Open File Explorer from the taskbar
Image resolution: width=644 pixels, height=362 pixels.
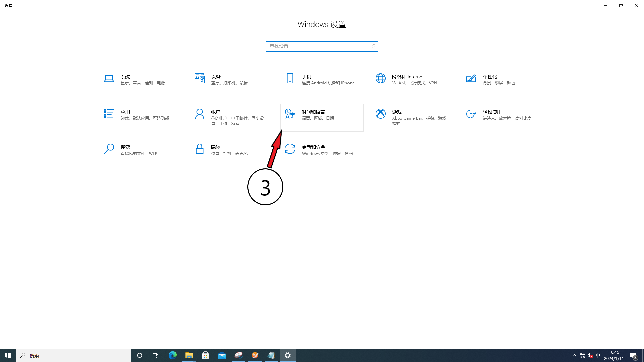pyautogui.click(x=189, y=355)
